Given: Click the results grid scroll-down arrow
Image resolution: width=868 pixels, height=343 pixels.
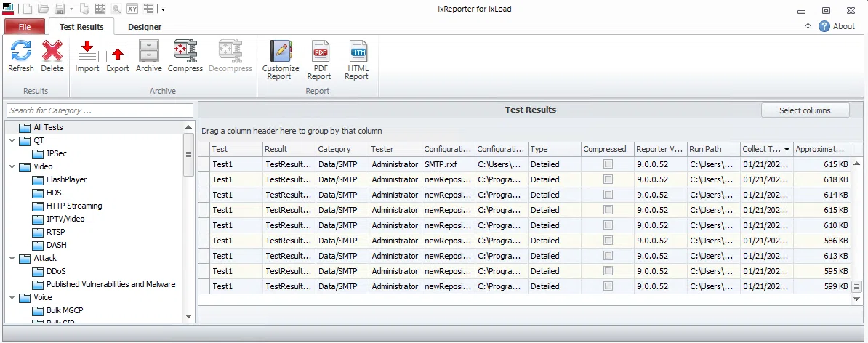Looking at the screenshot, I should (857, 299).
